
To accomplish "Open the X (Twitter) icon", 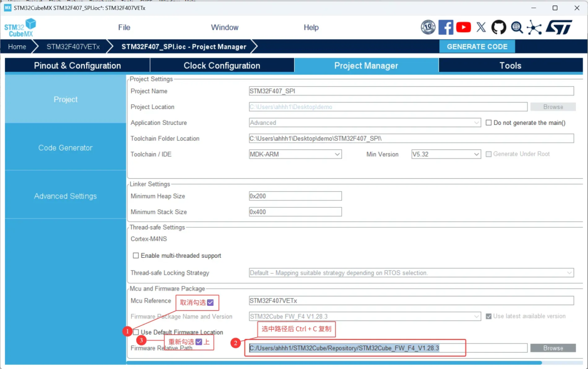I will click(x=481, y=27).
